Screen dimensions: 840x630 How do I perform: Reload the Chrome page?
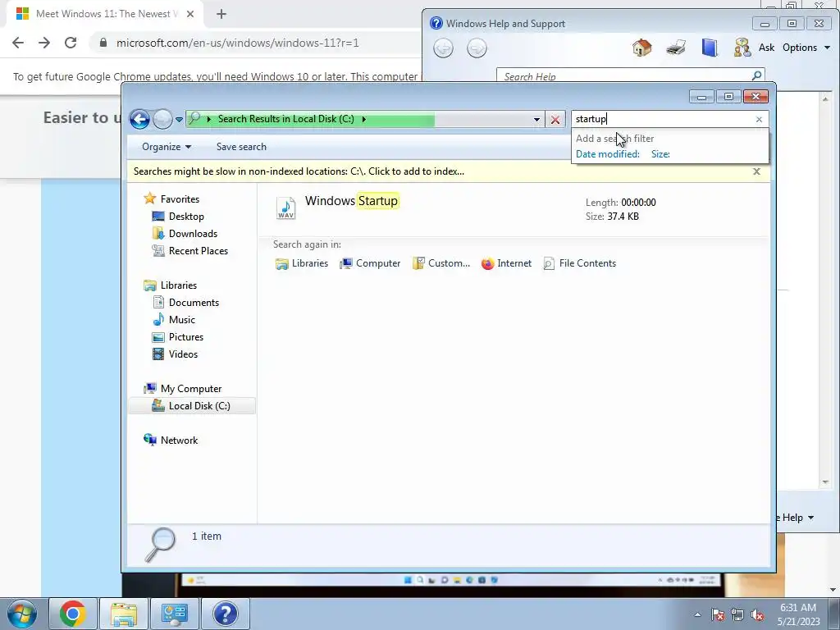[x=71, y=43]
